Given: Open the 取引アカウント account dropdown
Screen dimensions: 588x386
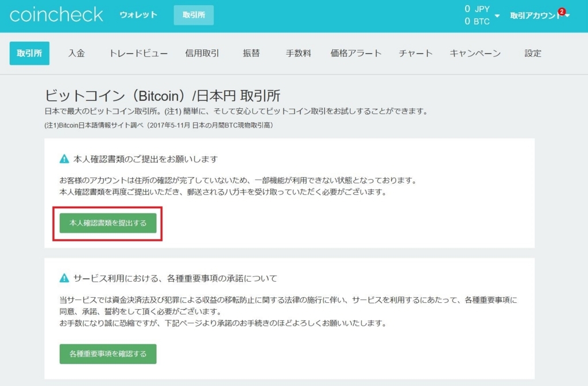Looking at the screenshot, I should point(539,15).
